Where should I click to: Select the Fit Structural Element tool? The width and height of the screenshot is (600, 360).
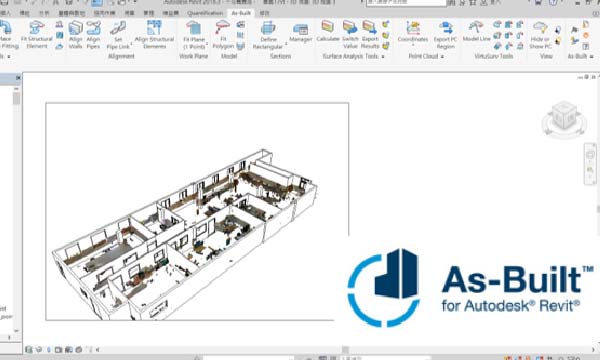[x=37, y=35]
